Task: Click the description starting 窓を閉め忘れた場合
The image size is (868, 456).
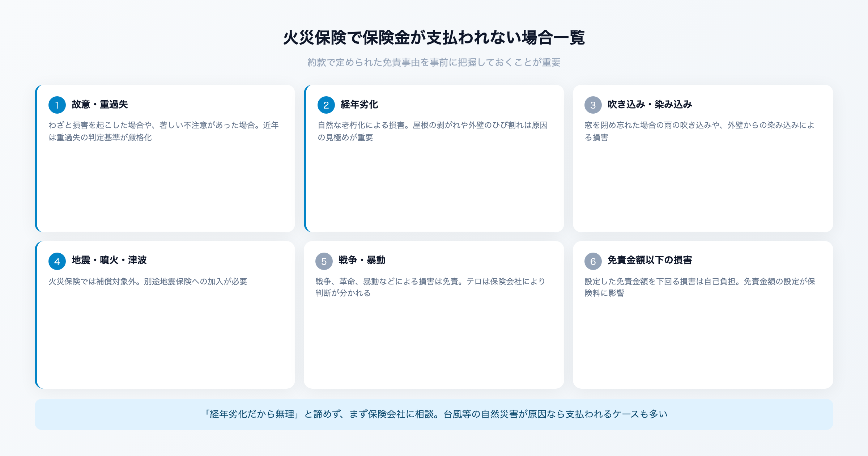Action: pos(700,131)
